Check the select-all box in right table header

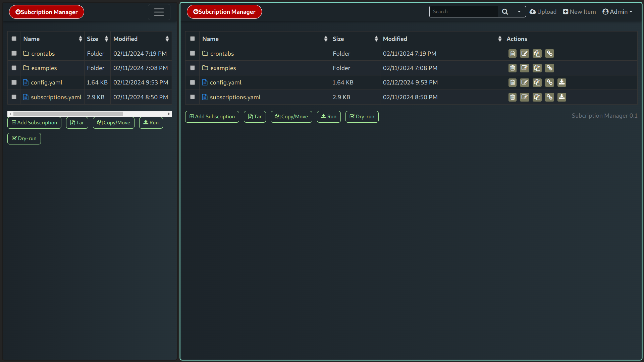click(193, 39)
